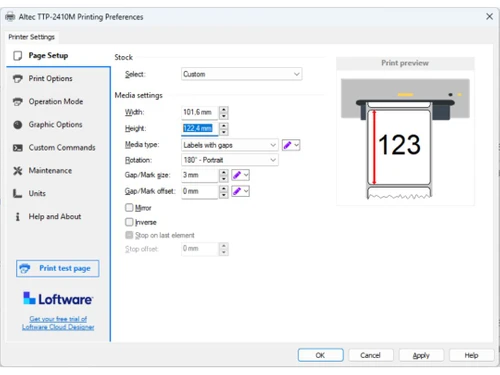Click the printer icon in title bar

coord(10,16)
